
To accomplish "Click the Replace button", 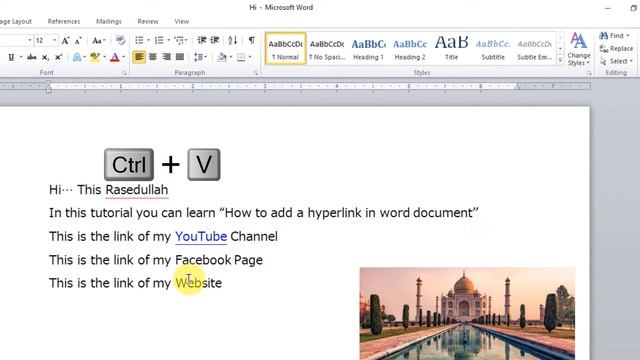I will (616, 49).
